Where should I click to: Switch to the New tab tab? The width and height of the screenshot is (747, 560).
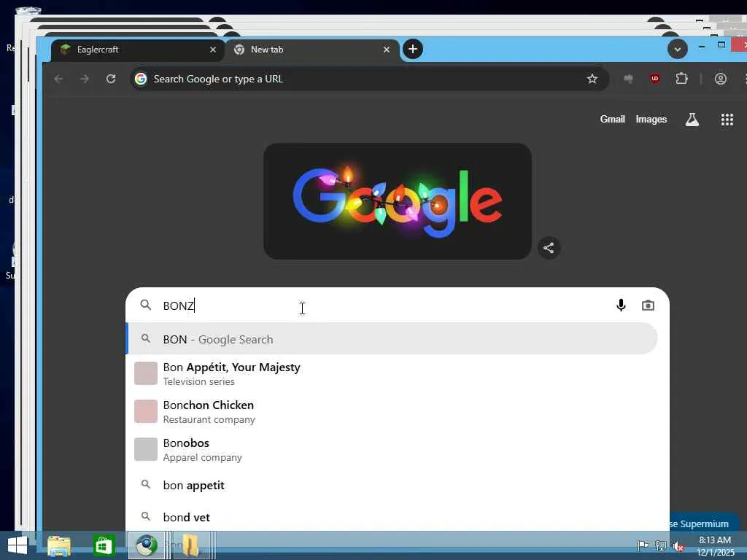[312, 50]
